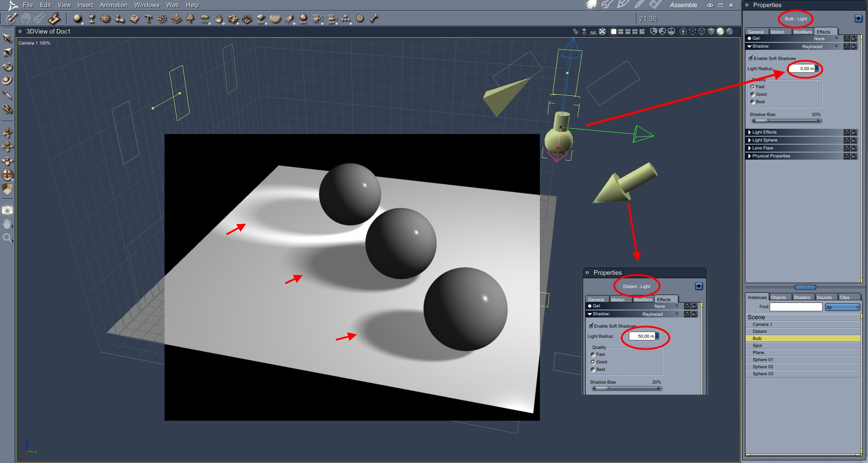Activate the rotate tool in left toolbar

[x=7, y=67]
